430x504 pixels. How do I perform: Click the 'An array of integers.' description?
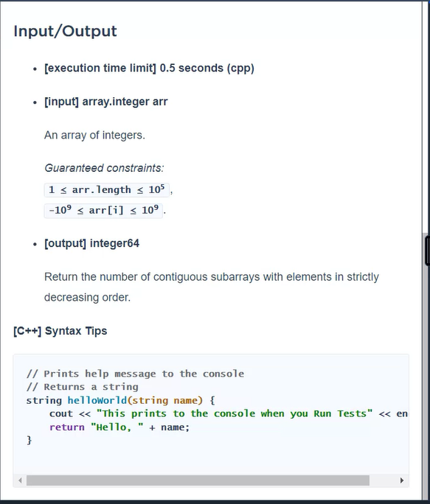(94, 135)
